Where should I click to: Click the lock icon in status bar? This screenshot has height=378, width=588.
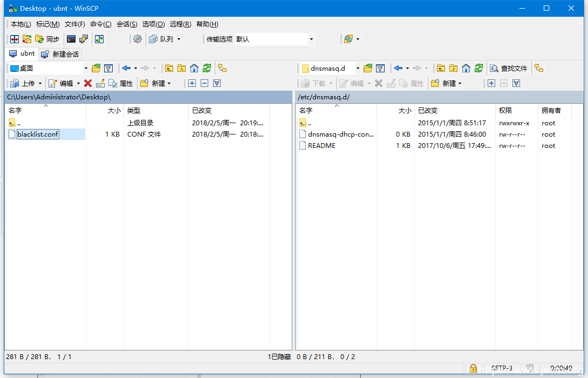(473, 369)
